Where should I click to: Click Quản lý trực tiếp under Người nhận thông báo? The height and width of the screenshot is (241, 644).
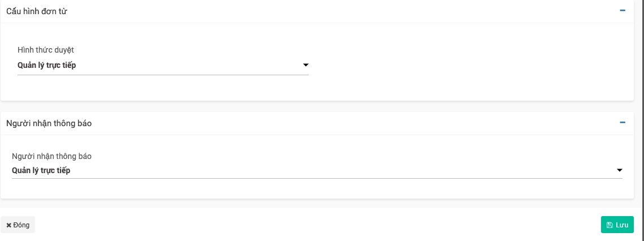41,170
